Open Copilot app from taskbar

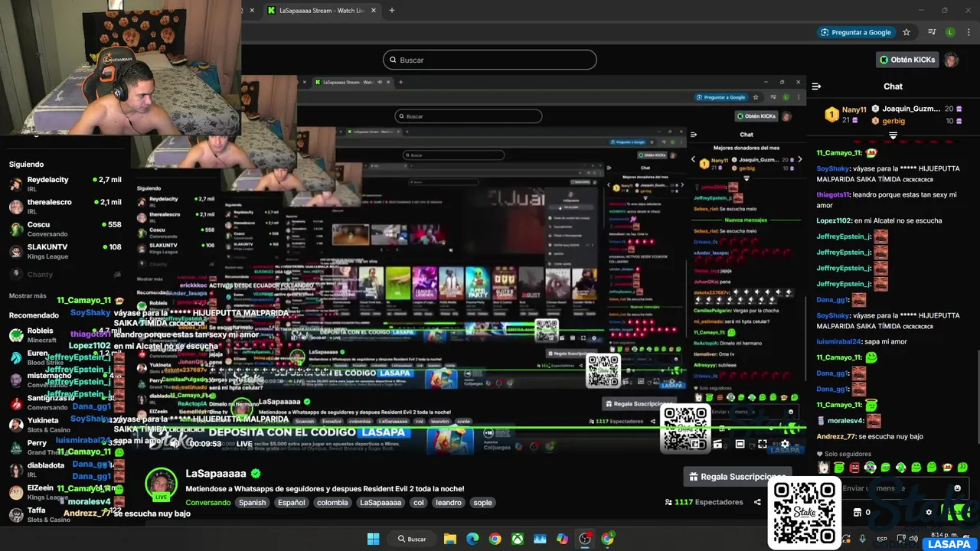563,539
